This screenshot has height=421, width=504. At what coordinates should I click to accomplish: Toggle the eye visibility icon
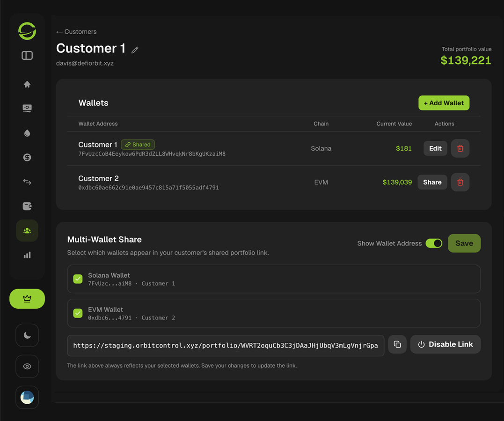(27, 366)
